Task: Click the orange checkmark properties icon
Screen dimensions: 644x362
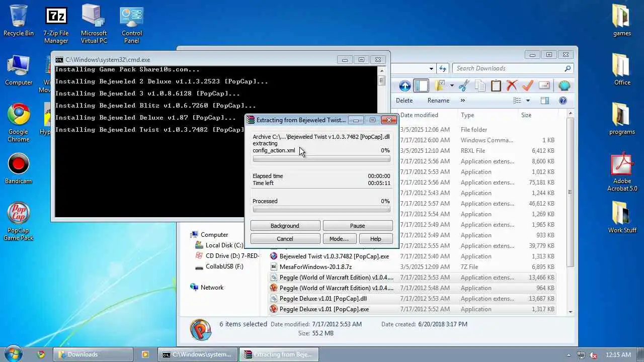Action: 528,86
